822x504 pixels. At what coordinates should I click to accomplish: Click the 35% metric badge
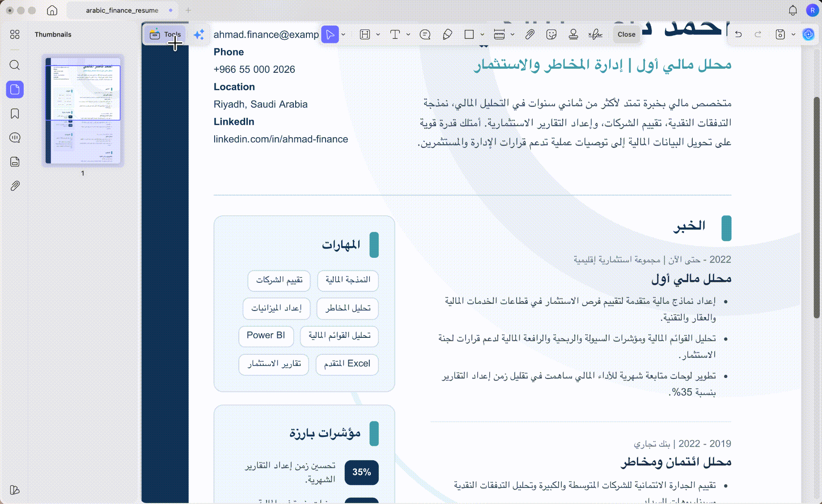click(x=361, y=472)
